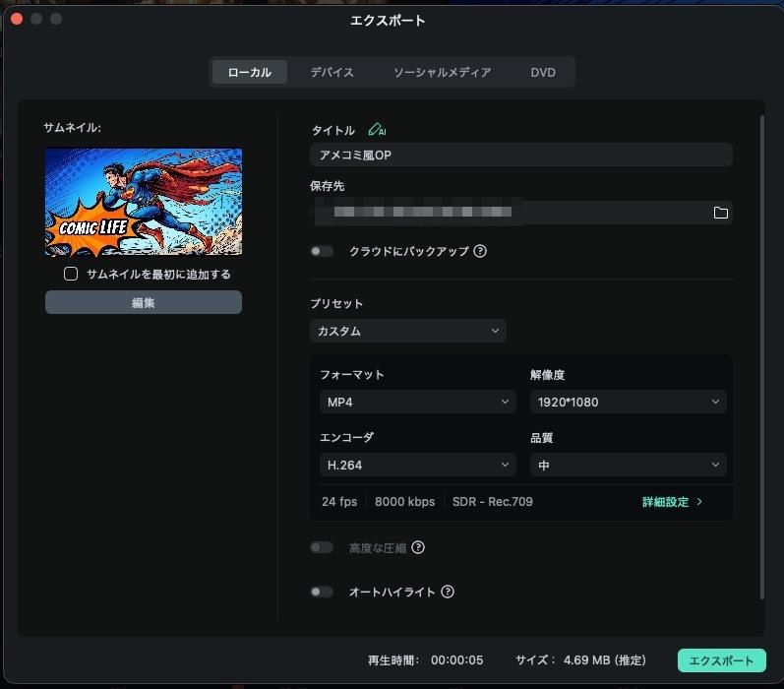The height and width of the screenshot is (689, 784).
Task: Click the 00:00:05 duration value
Action: (457, 660)
